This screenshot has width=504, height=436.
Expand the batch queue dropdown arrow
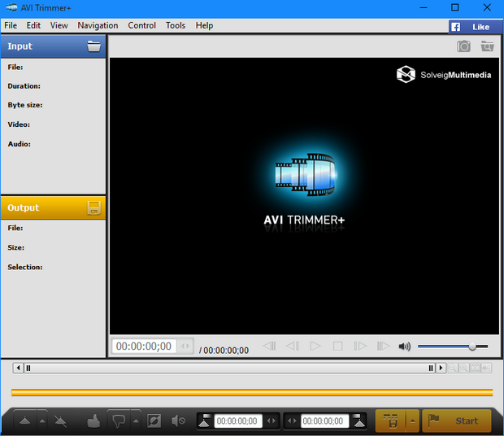[413, 421]
